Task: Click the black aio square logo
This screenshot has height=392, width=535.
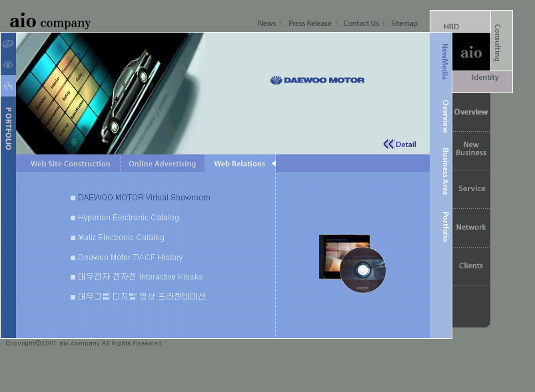Action: 471,52
